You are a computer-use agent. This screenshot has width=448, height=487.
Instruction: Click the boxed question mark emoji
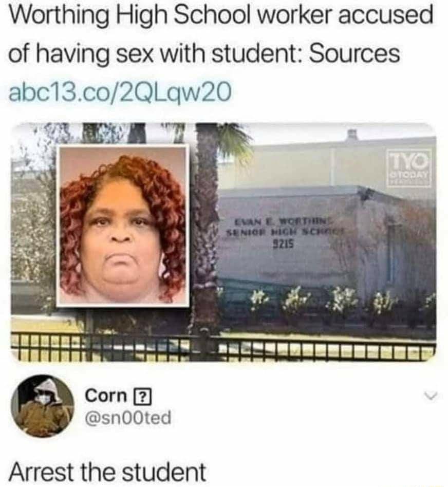pos(142,396)
